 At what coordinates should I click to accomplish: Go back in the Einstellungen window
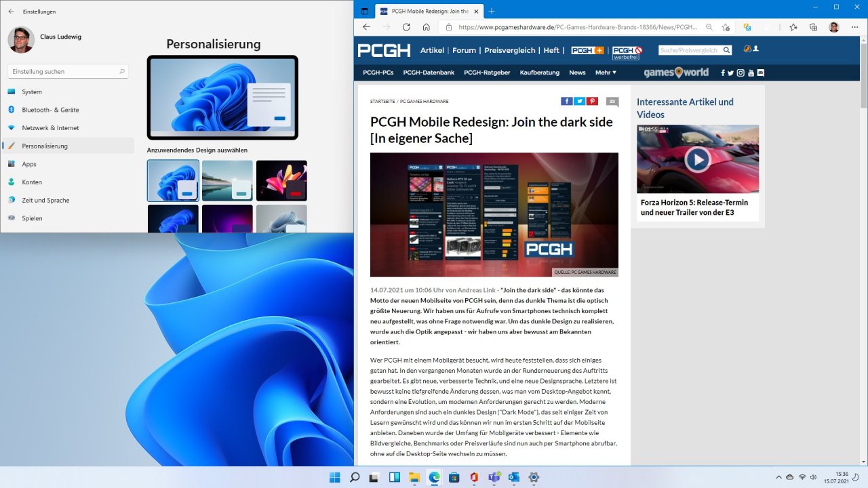(11, 12)
